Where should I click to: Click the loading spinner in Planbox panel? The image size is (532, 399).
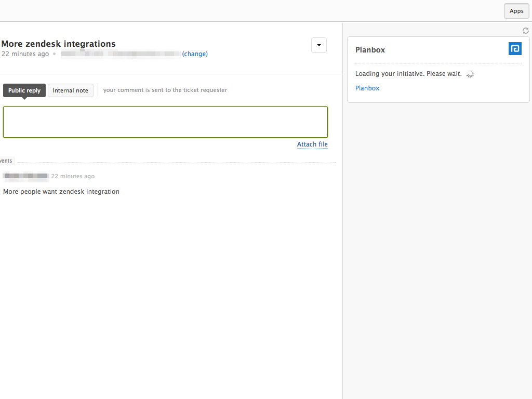[x=470, y=74]
